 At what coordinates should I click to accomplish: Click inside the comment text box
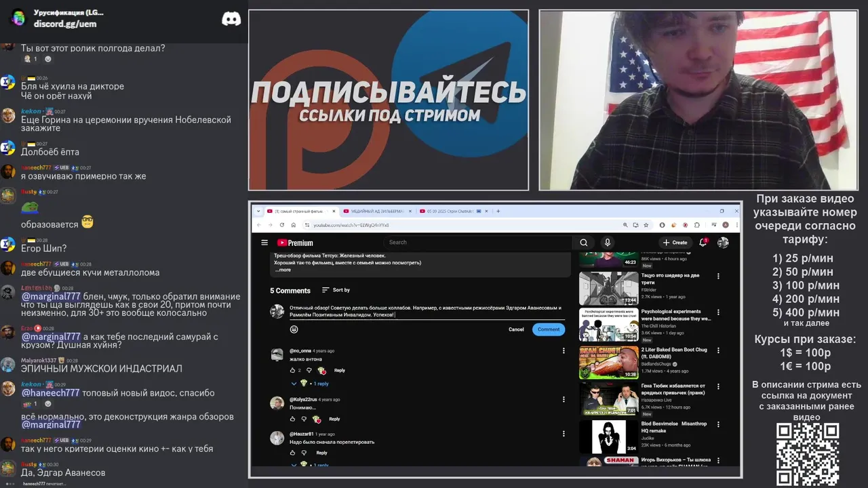click(426, 311)
